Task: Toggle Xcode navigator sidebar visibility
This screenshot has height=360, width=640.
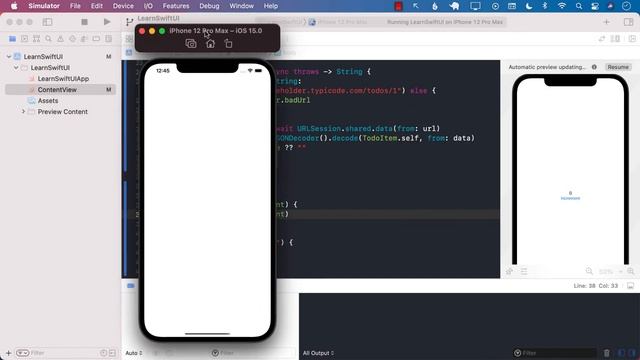Action: click(x=47, y=22)
